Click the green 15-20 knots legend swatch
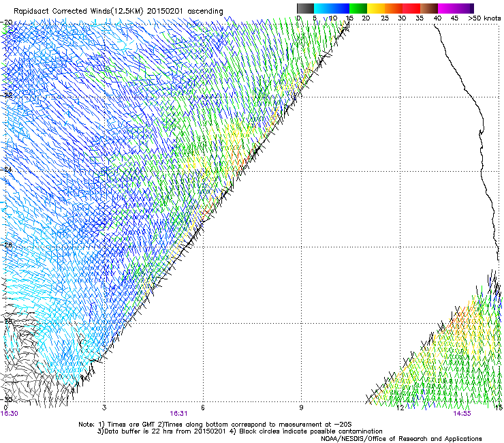This screenshot has width=504, height=443. pyautogui.click(x=358, y=8)
